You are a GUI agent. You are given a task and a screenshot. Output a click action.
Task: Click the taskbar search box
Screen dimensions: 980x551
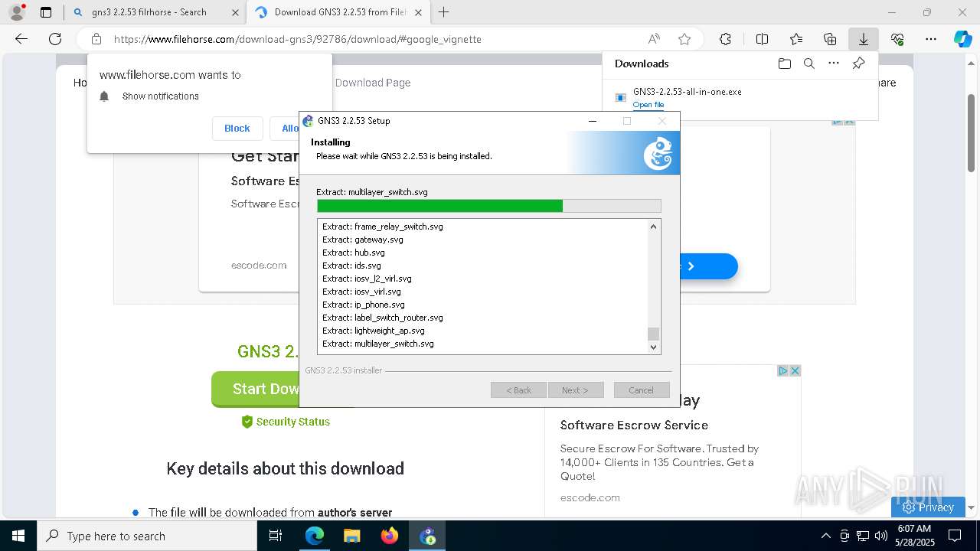[147, 536]
